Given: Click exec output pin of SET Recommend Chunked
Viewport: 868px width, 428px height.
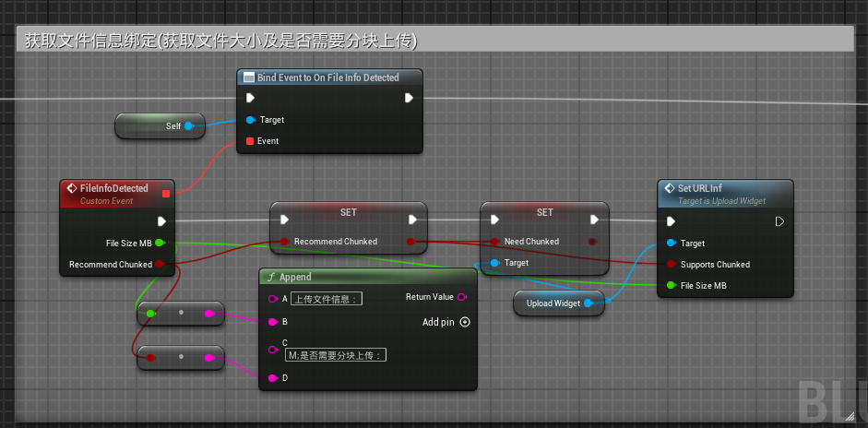Looking at the screenshot, I should pyautogui.click(x=412, y=220).
